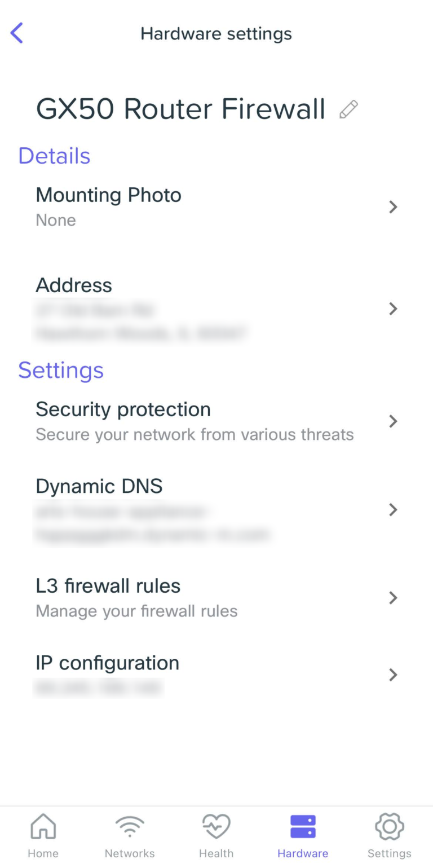This screenshot has width=433, height=868.
Task: Tap the pencil icon to rename the router
Action: coord(348,108)
